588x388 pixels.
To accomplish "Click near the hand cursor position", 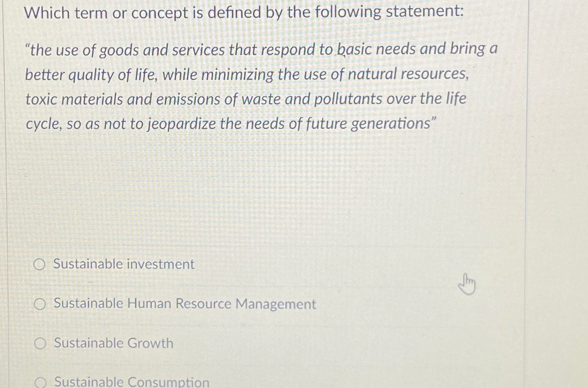I will (x=466, y=284).
